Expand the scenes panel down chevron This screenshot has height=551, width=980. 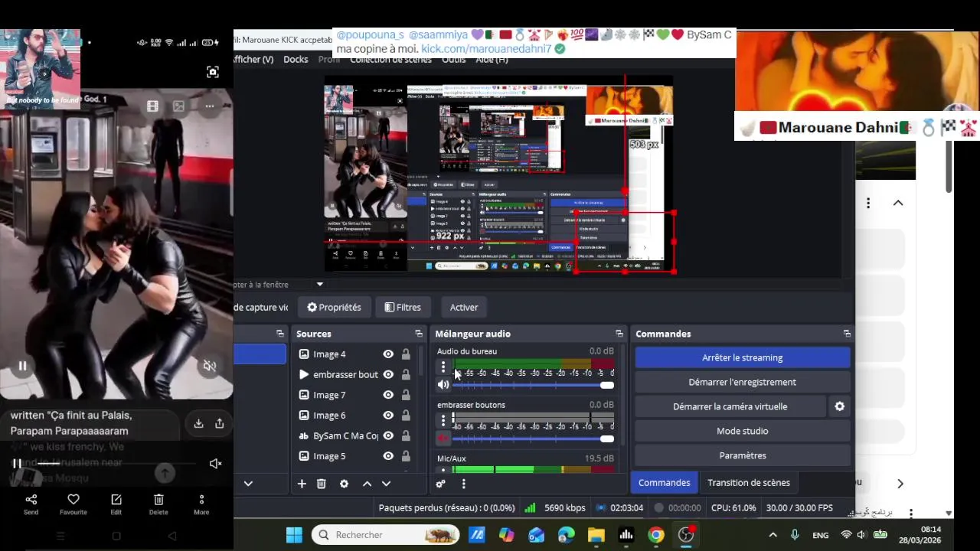pos(248,484)
